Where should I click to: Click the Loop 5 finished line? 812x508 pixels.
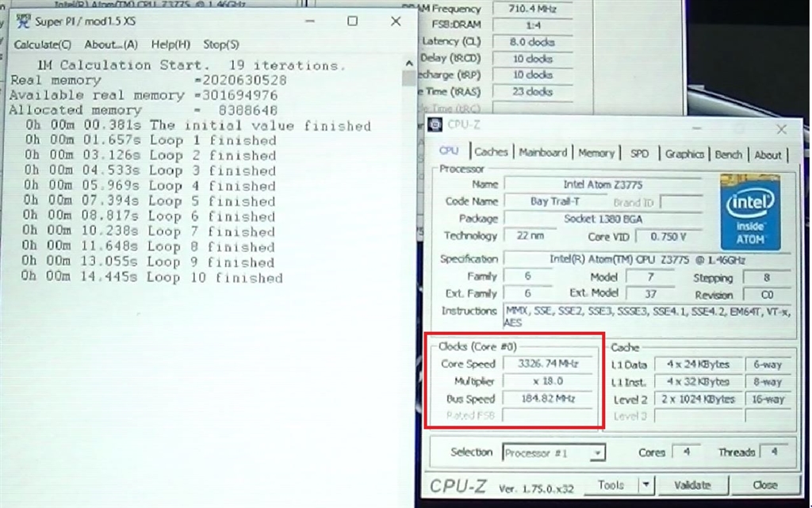[x=148, y=201]
